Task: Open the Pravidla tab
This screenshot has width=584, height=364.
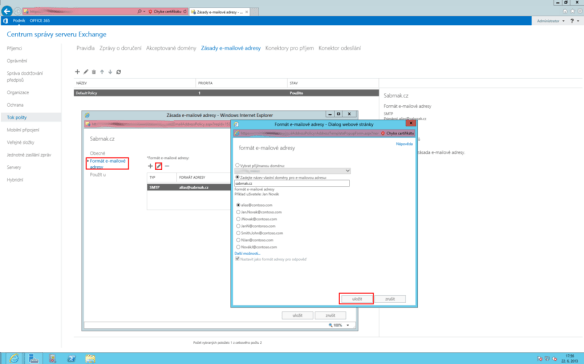Action: (85, 48)
